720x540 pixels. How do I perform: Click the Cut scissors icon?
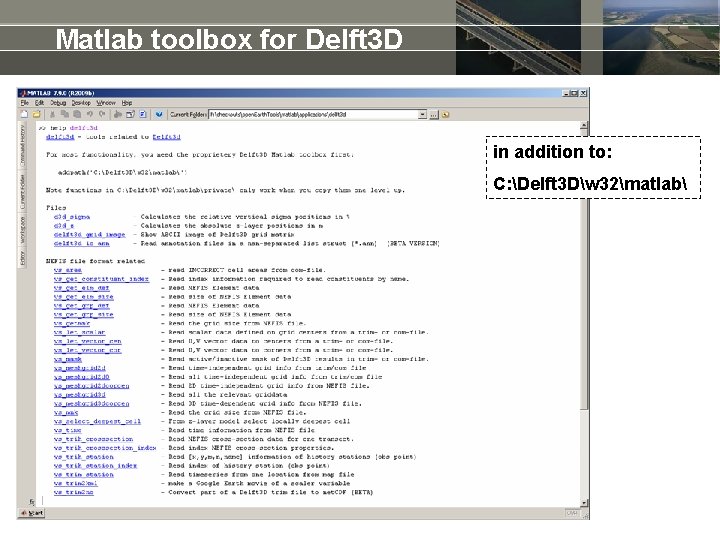(52, 114)
